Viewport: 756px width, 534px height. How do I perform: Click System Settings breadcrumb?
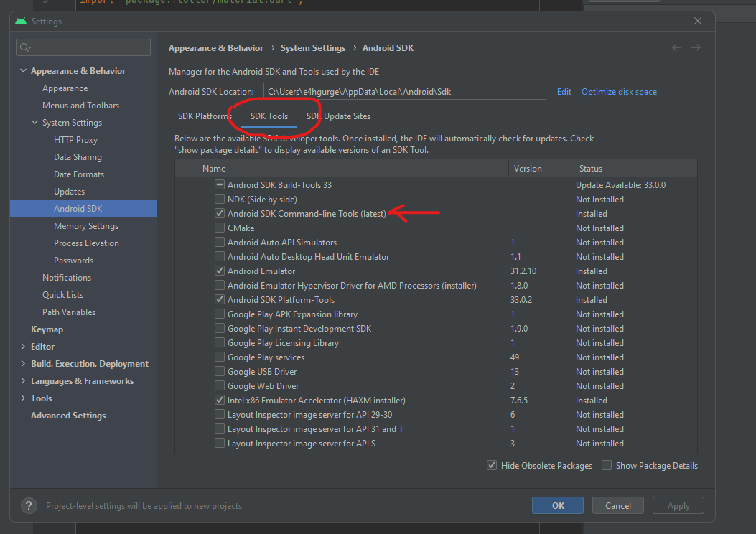pos(313,47)
